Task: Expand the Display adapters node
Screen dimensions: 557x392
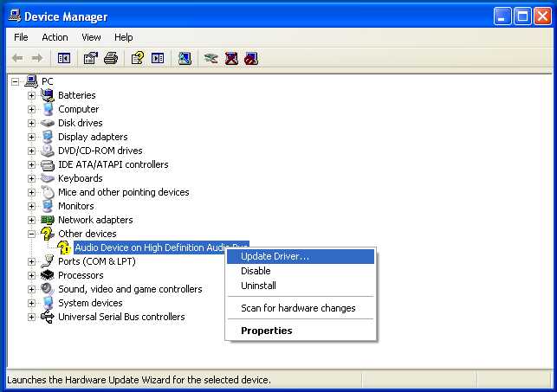Action: (x=31, y=137)
